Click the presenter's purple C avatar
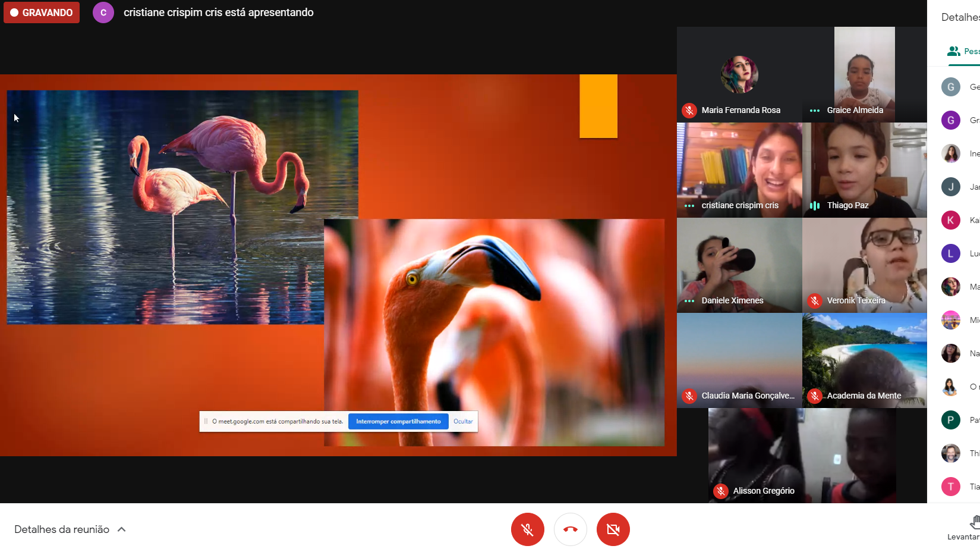 (x=103, y=12)
